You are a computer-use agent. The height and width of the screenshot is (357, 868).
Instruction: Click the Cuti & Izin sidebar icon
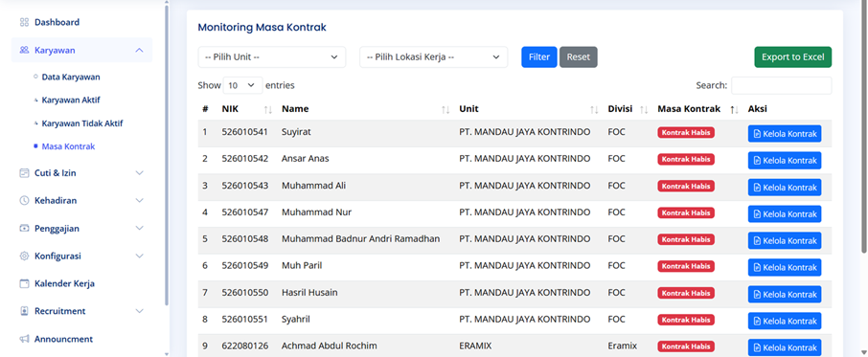click(x=24, y=173)
